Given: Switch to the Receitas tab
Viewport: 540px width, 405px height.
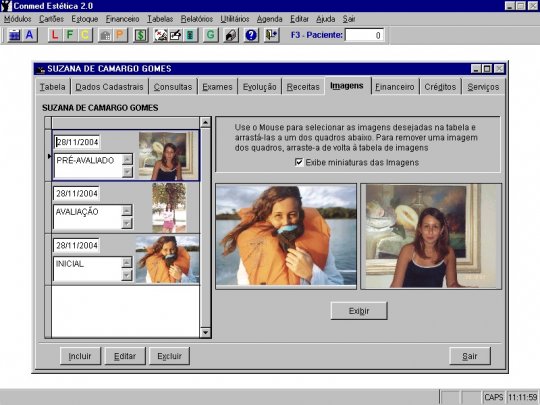Looking at the screenshot, I should click(x=303, y=87).
